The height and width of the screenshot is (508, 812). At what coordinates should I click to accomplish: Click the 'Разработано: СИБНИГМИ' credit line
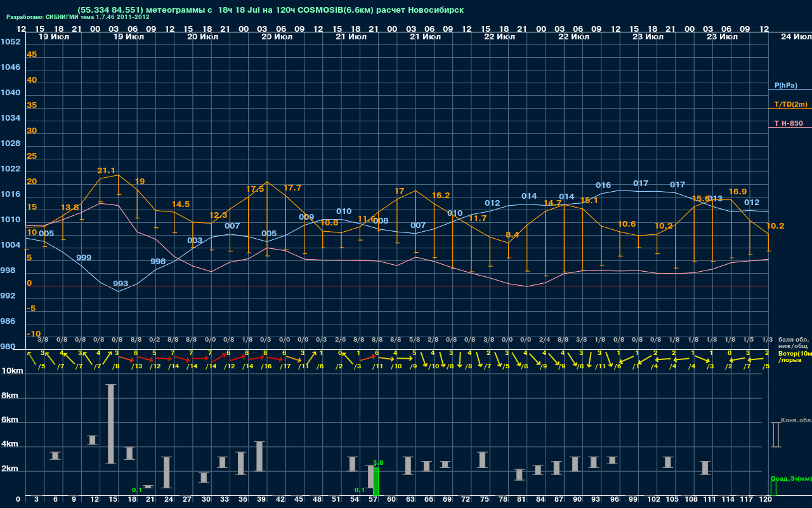coord(78,17)
